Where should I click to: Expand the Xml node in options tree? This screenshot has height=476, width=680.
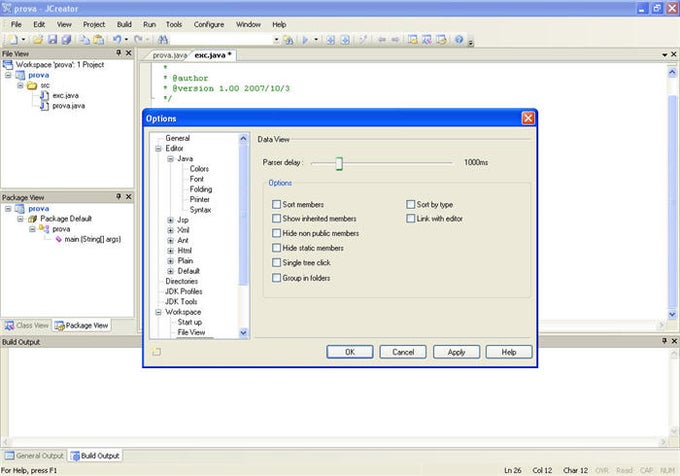click(170, 229)
